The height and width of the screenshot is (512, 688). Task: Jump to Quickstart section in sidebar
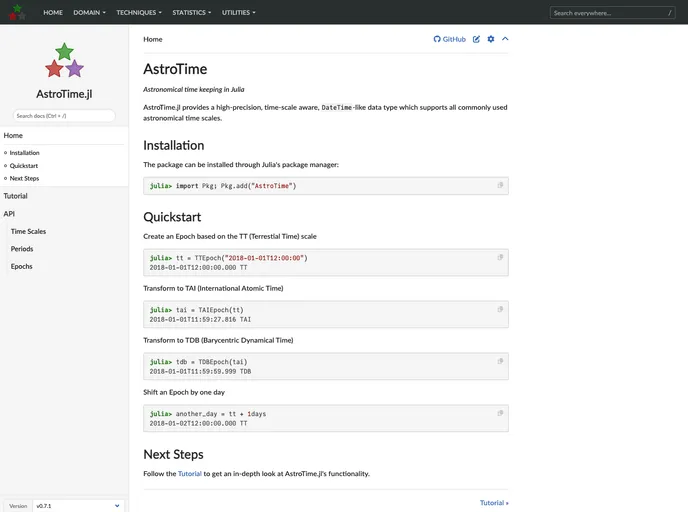[24, 166]
